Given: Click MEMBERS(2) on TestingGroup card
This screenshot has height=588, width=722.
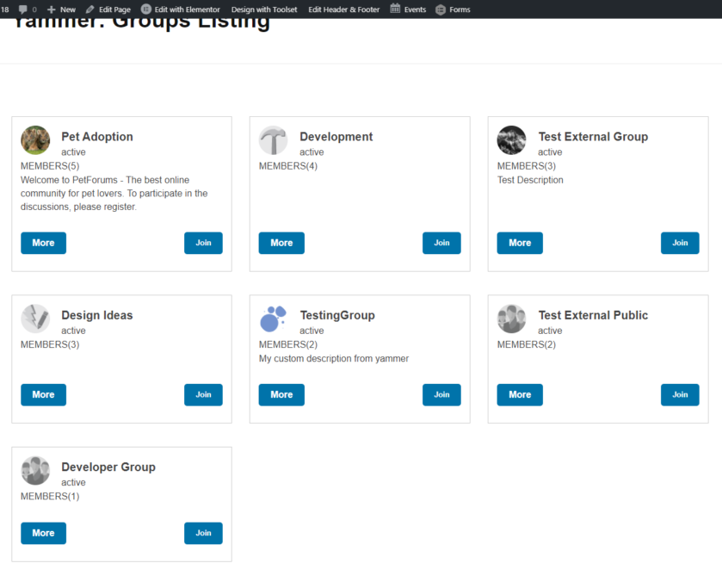Looking at the screenshot, I should 287,344.
